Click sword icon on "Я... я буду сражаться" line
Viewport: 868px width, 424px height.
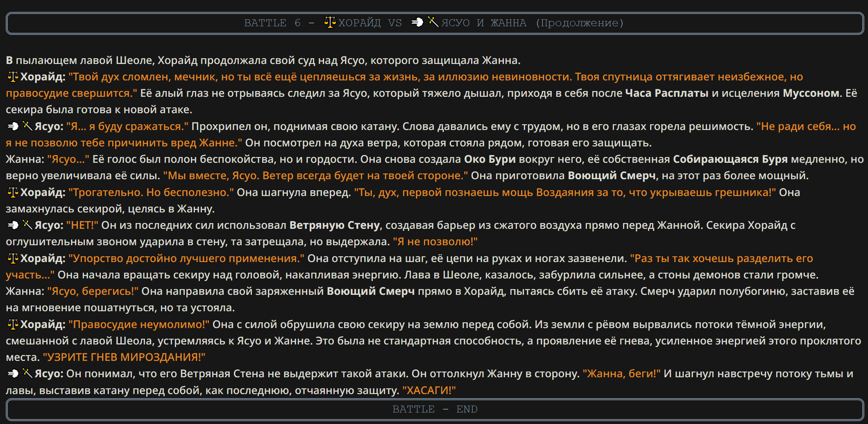pos(27,126)
